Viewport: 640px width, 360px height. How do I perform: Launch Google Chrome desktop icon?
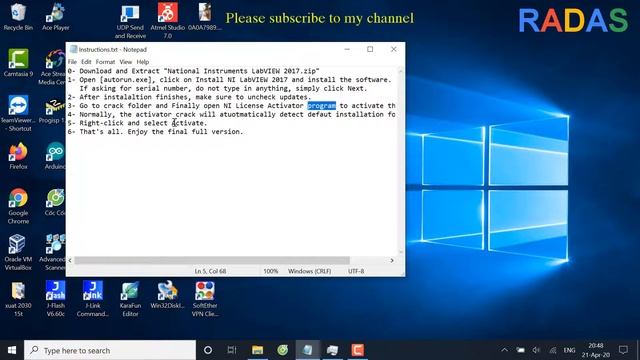(x=18, y=206)
